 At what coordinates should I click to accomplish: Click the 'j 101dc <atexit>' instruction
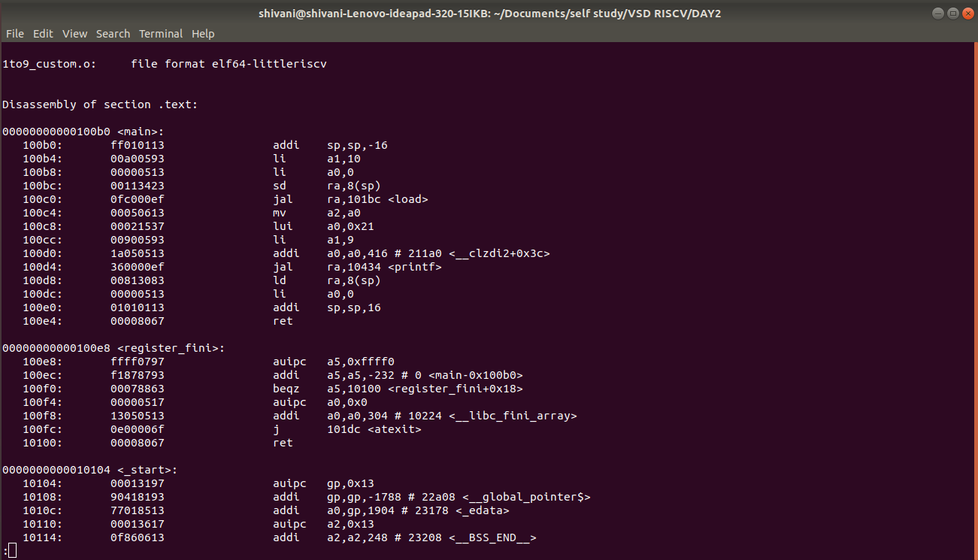point(347,429)
